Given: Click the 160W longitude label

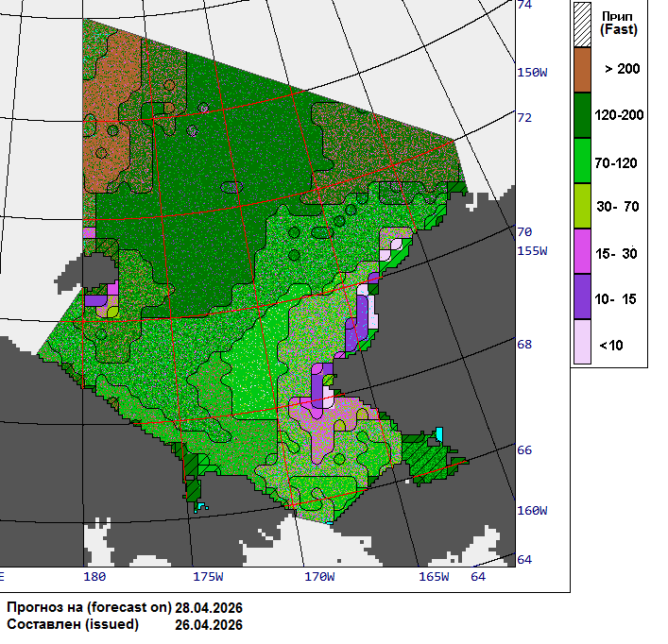Looking at the screenshot, I should pyautogui.click(x=532, y=511).
